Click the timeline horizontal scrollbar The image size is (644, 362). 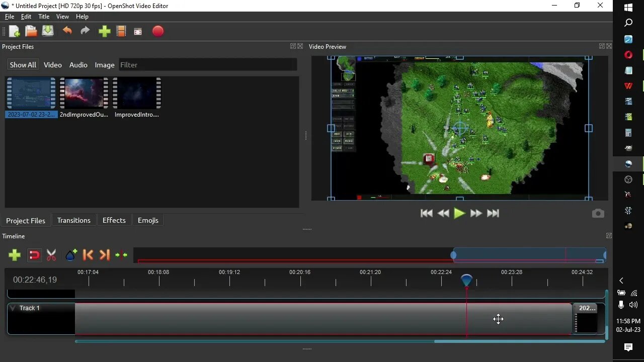point(519,341)
